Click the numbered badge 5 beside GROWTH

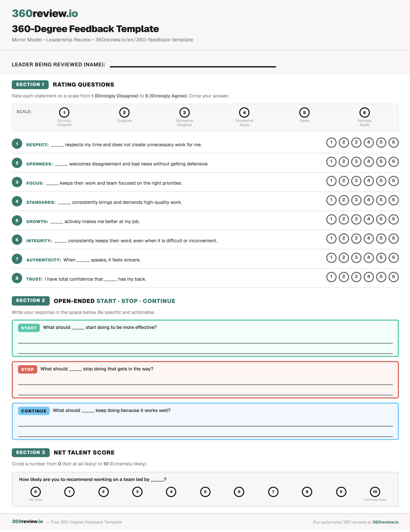[17, 221]
